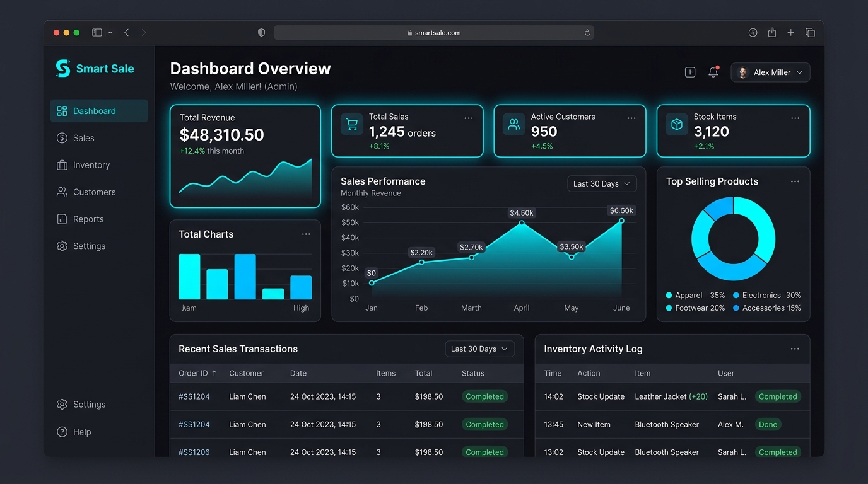Click the "+12.4% this month" text
This screenshot has height=484, width=868.
coord(212,151)
